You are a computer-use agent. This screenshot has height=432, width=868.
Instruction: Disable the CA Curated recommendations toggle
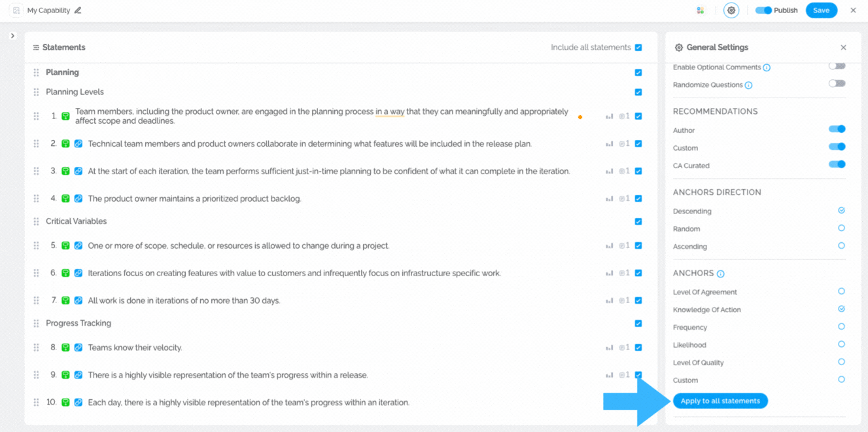[x=837, y=165]
